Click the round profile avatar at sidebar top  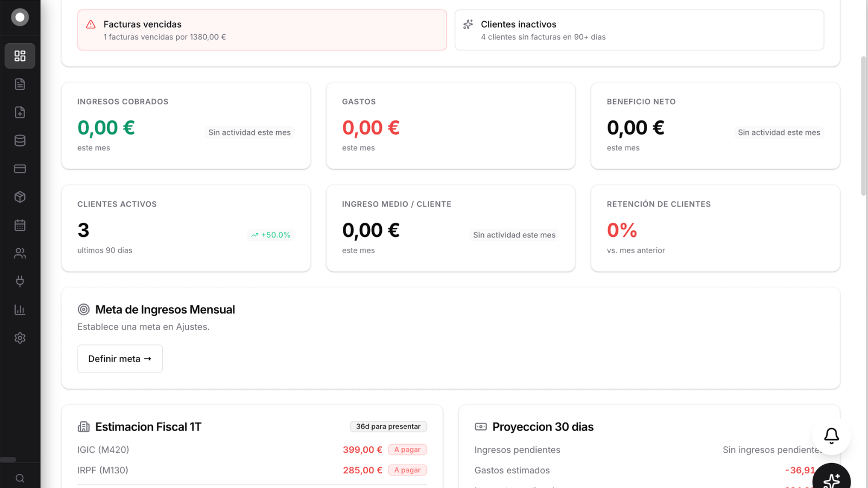click(x=20, y=17)
